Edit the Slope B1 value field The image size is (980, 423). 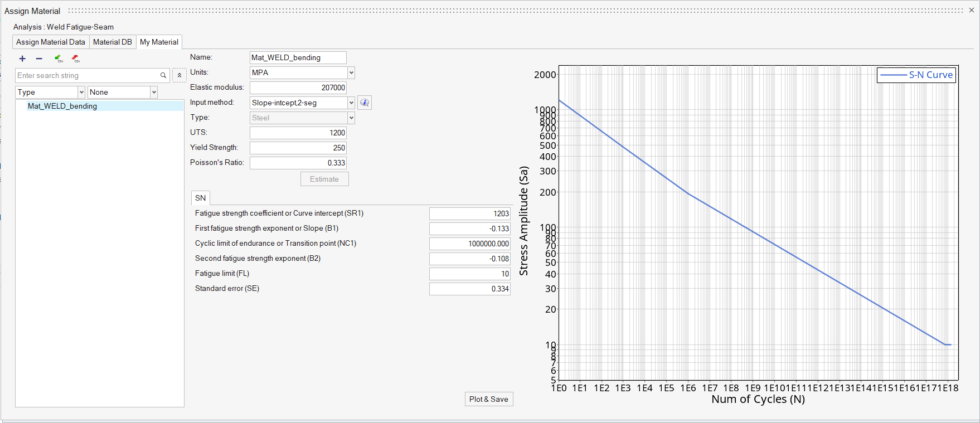pyautogui.click(x=470, y=228)
